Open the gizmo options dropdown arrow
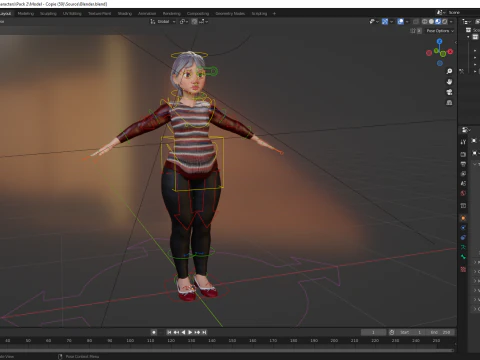The width and height of the screenshot is (480, 360). [x=391, y=21]
